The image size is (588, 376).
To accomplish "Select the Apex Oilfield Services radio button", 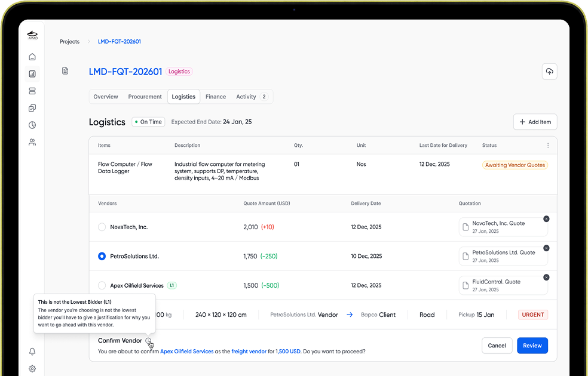I will pyautogui.click(x=102, y=285).
